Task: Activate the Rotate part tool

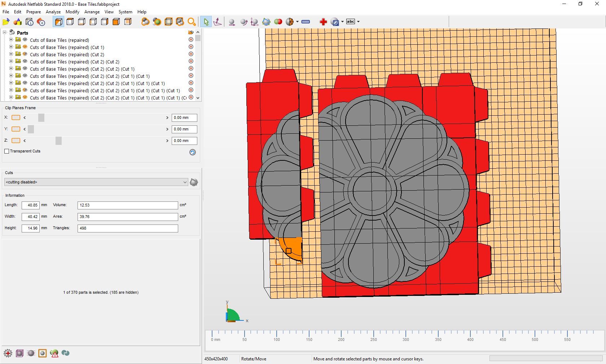Action: point(243,22)
